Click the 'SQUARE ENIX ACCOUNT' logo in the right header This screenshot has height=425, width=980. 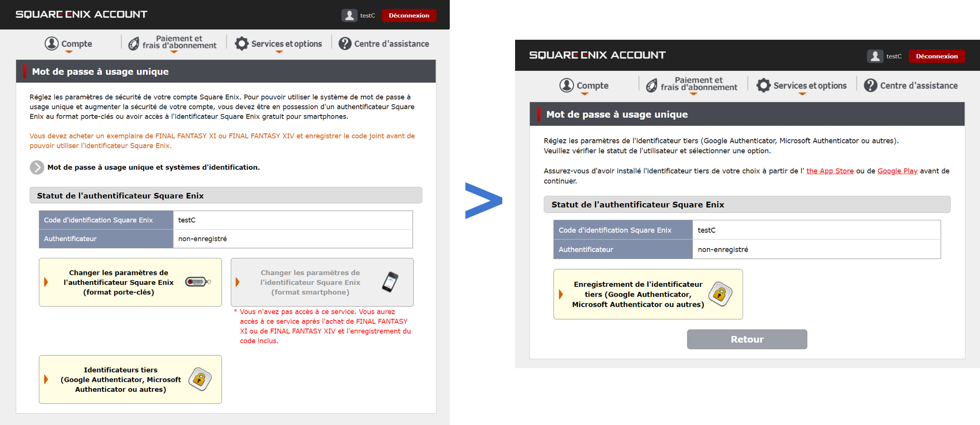pos(597,55)
